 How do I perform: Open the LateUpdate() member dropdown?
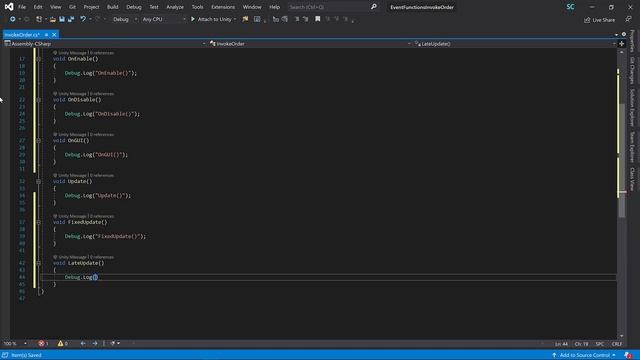(515, 44)
